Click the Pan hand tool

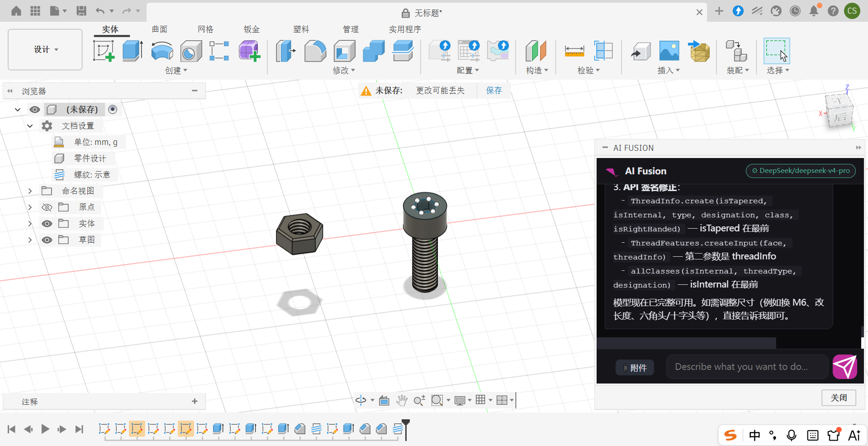pyautogui.click(x=402, y=400)
